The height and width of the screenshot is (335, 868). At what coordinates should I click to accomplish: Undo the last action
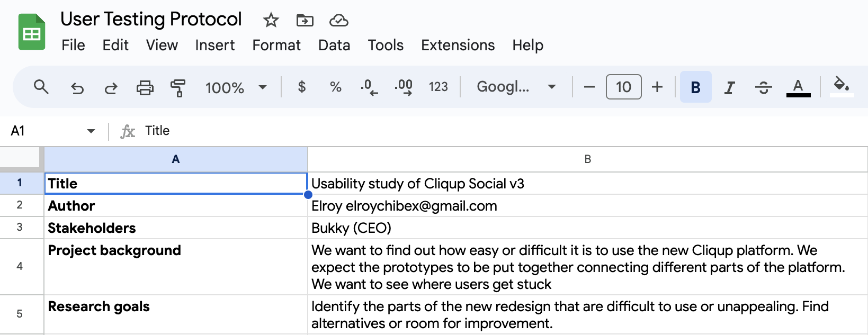[77, 87]
